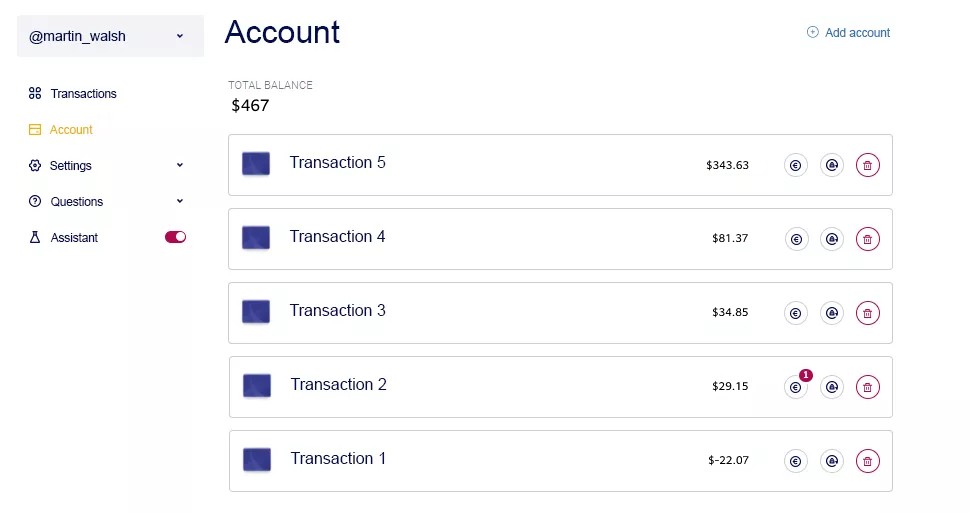The height and width of the screenshot is (513, 970).
Task: Click the lock-refresh icon on Transaction 5
Action: tap(832, 165)
